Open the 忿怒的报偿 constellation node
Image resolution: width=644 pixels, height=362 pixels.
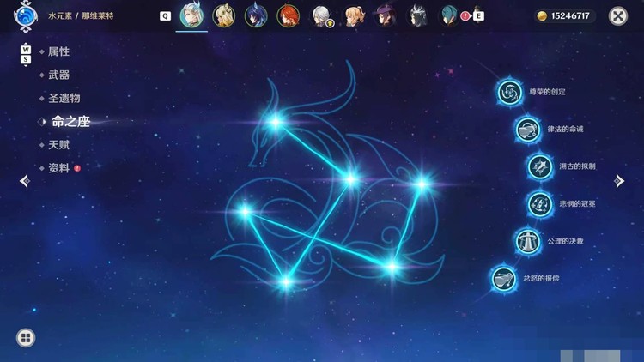503,279
